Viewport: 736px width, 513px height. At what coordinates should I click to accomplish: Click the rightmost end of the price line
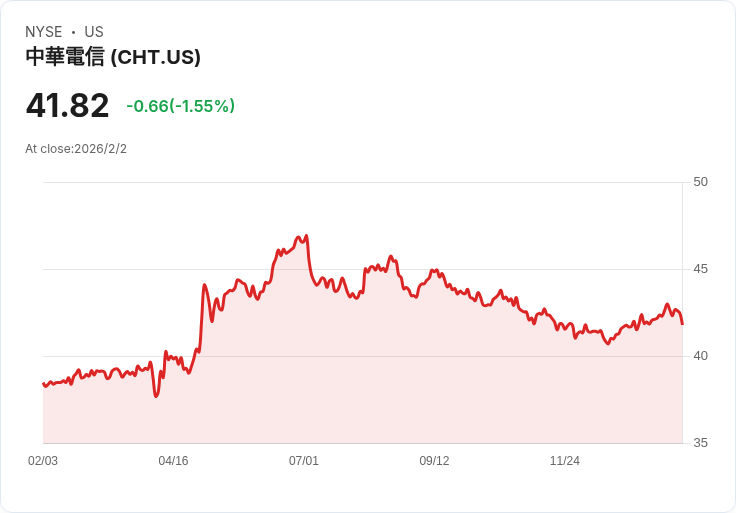click(x=682, y=323)
